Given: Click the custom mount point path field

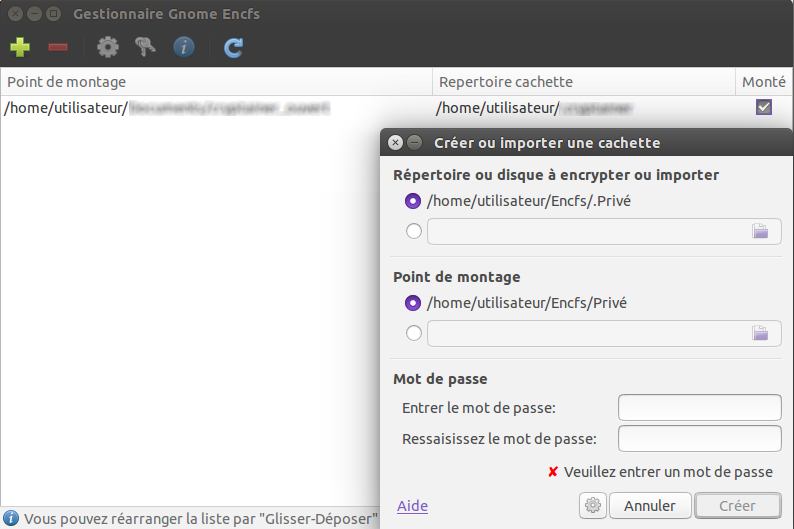Looking at the screenshot, I should [x=604, y=334].
